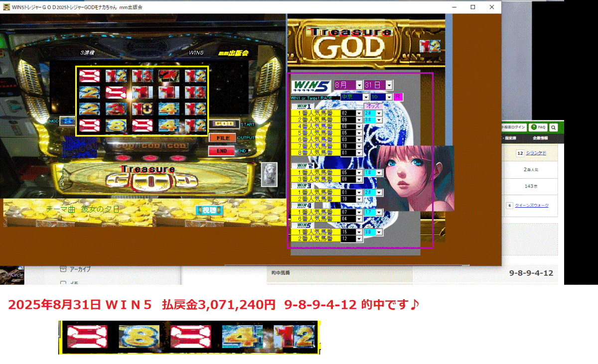Click the Archive folder icon behind
The height and width of the screenshot is (364, 598).
[63, 269]
